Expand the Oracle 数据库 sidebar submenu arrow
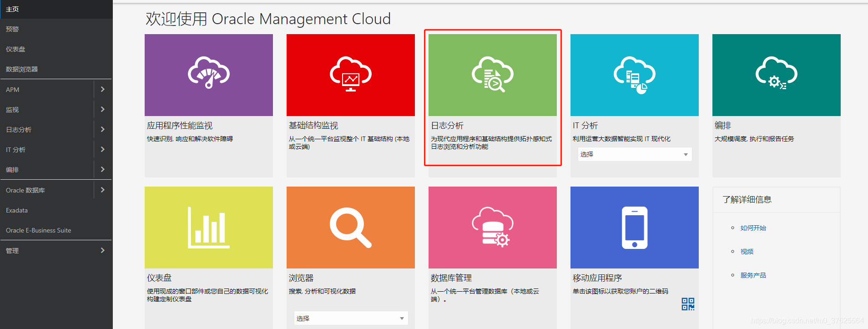868x329 pixels. (103, 190)
